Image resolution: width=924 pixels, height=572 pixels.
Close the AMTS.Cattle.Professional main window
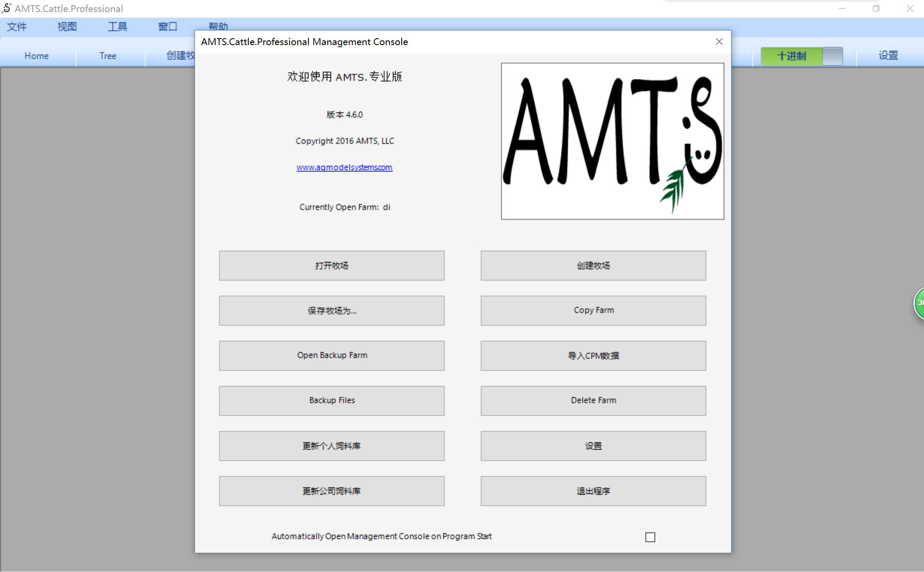coord(910,9)
